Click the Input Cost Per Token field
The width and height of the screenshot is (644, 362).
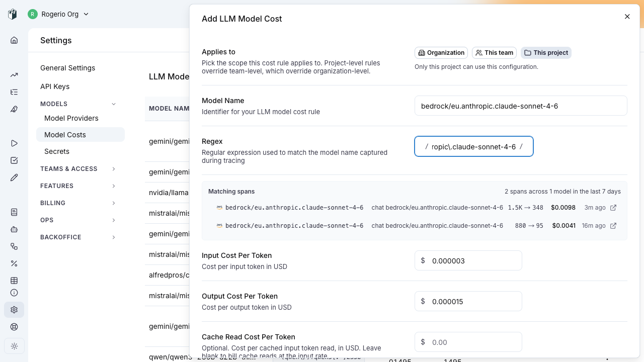coord(468,260)
